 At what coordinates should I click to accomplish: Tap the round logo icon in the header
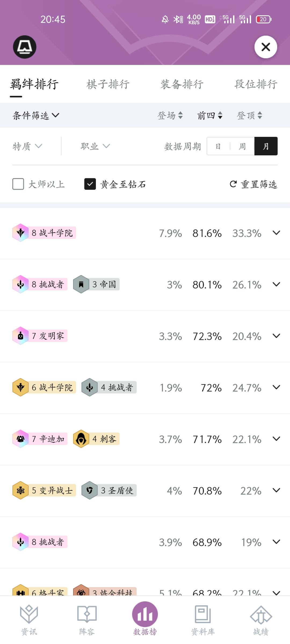pos(25,47)
